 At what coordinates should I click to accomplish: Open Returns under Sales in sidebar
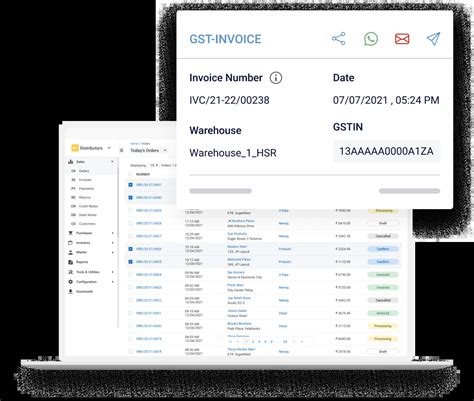(x=85, y=197)
